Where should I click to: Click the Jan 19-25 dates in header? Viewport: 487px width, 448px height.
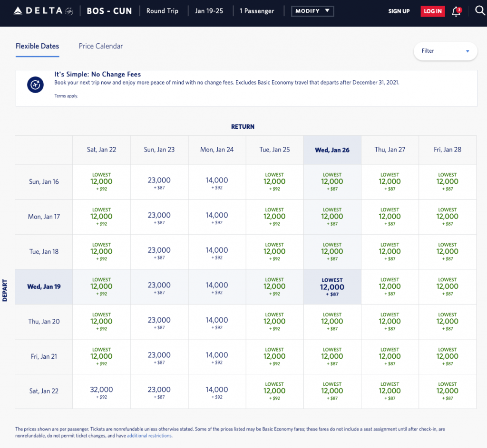tap(209, 11)
